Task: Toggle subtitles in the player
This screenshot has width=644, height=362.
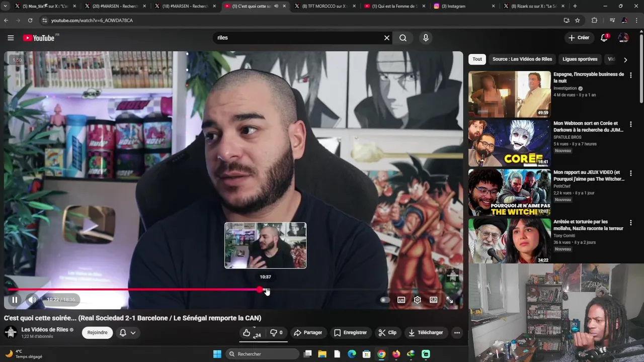Action: coord(401,300)
